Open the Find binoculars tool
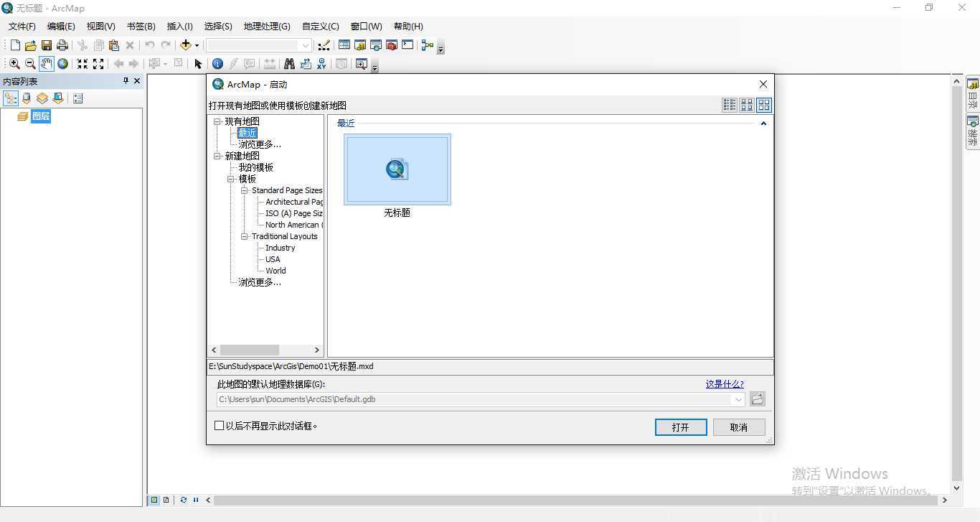 pos(289,64)
